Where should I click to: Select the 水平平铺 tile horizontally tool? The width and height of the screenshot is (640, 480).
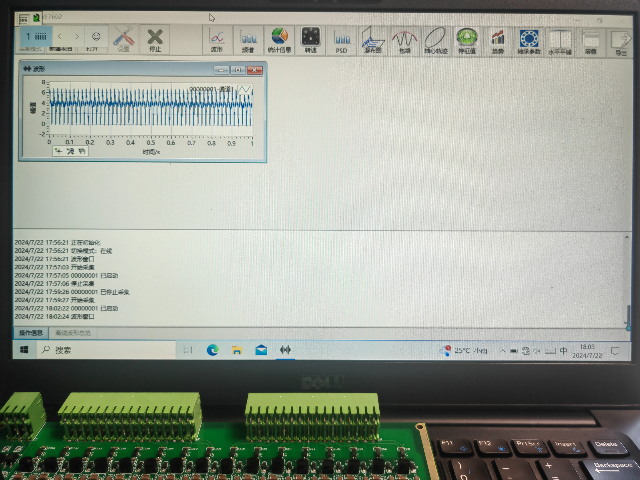[x=560, y=40]
